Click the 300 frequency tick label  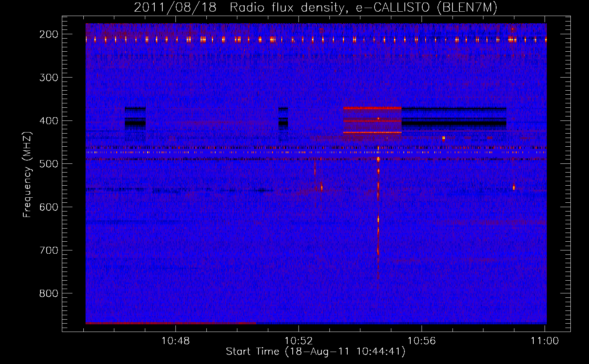[x=49, y=78]
